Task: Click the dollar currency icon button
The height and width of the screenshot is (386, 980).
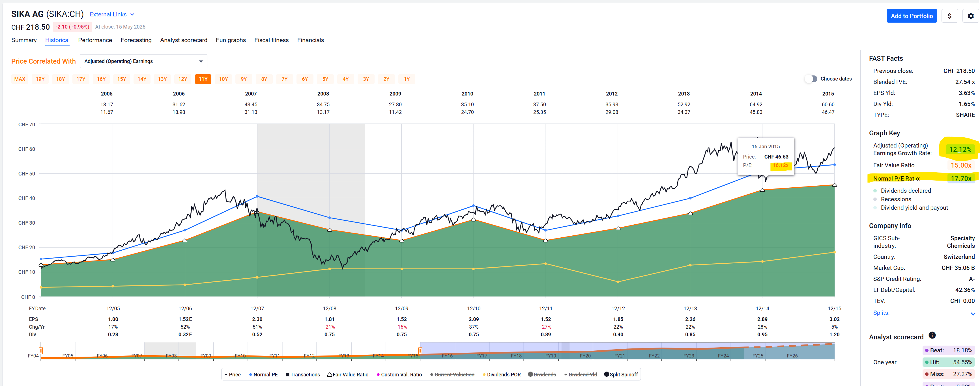Action: coord(949,16)
